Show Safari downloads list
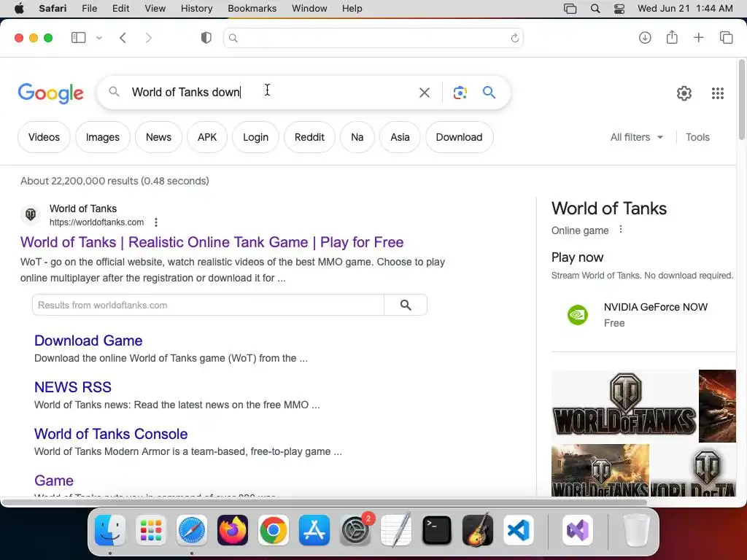 click(x=645, y=38)
